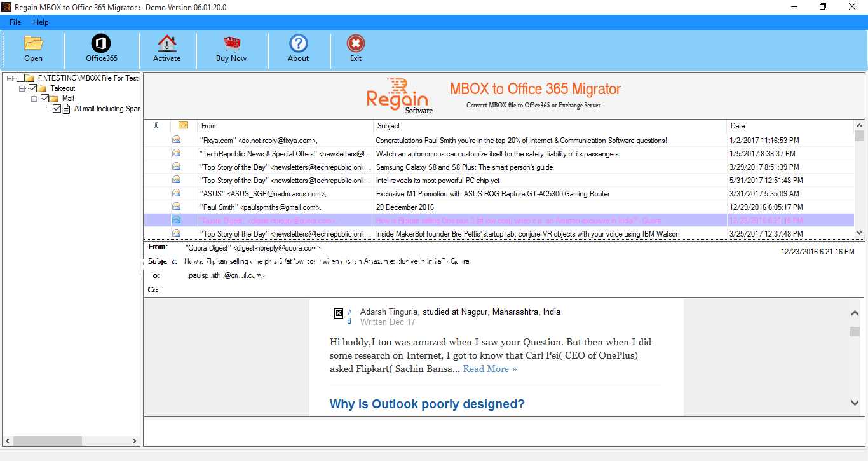Click the email list scrollbar down arrow

[860, 233]
